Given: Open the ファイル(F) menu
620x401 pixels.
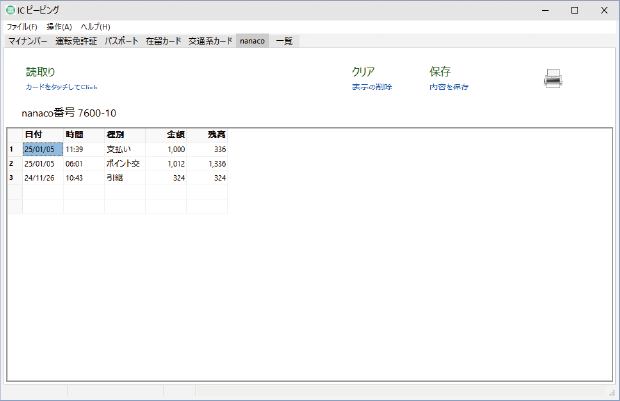Looking at the screenshot, I should [x=22, y=26].
